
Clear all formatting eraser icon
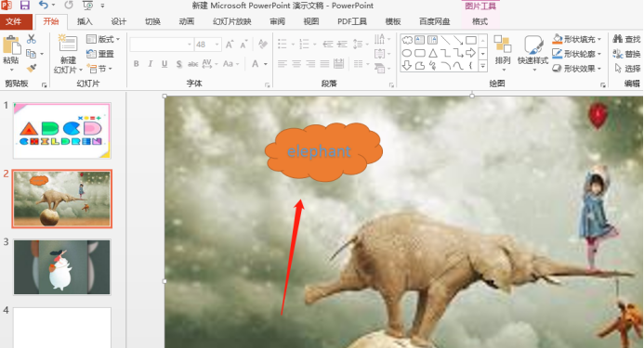click(263, 44)
